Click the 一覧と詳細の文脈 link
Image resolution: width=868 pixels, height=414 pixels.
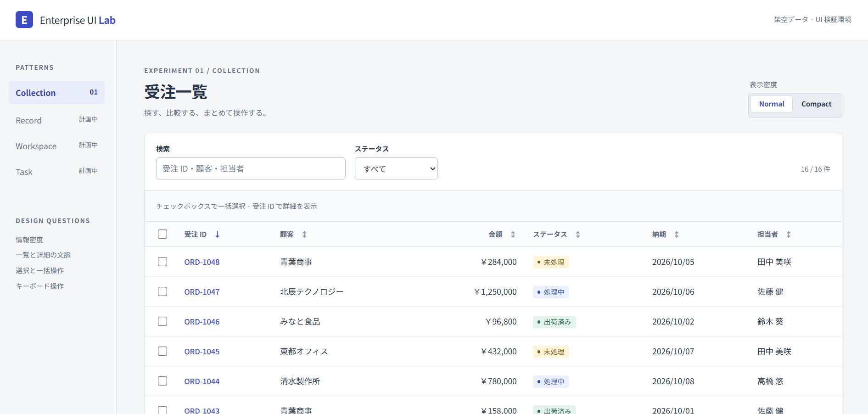(x=43, y=255)
